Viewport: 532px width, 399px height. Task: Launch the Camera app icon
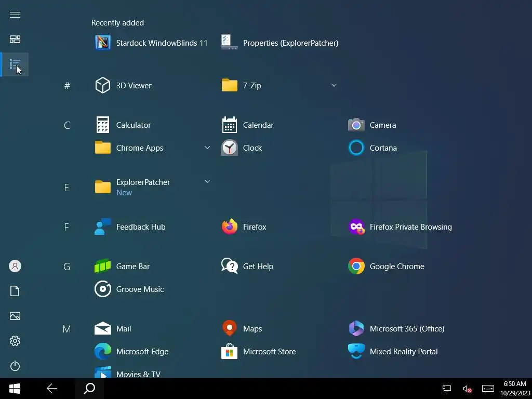356,125
